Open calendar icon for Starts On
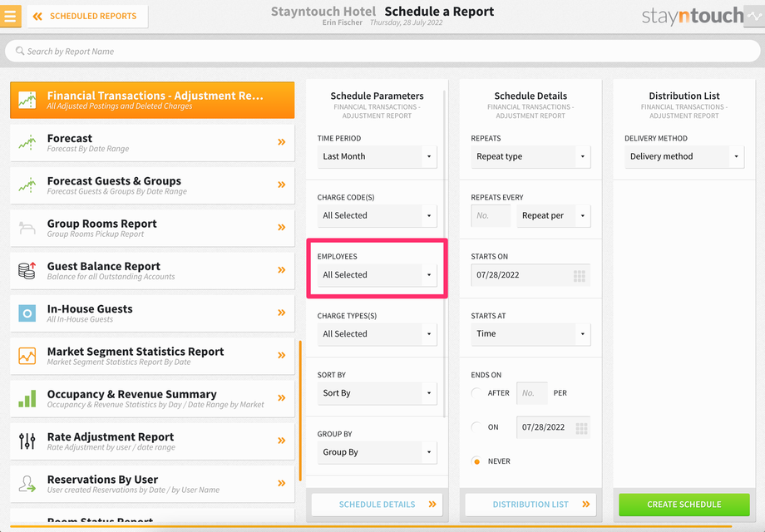Viewport: 765px width, 532px height. click(x=580, y=276)
